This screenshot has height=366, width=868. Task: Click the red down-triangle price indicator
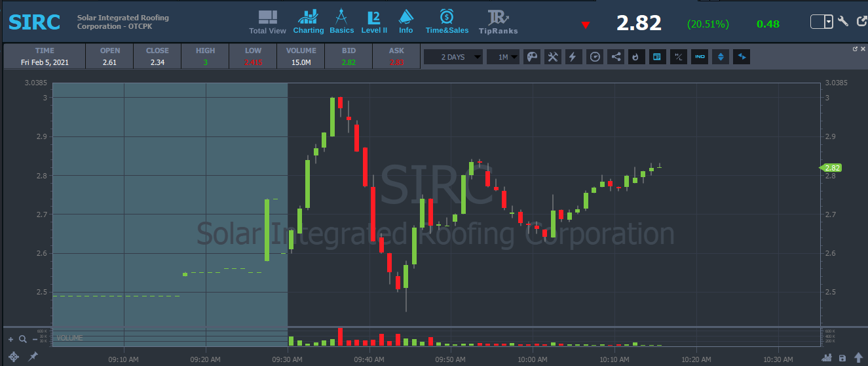[586, 25]
